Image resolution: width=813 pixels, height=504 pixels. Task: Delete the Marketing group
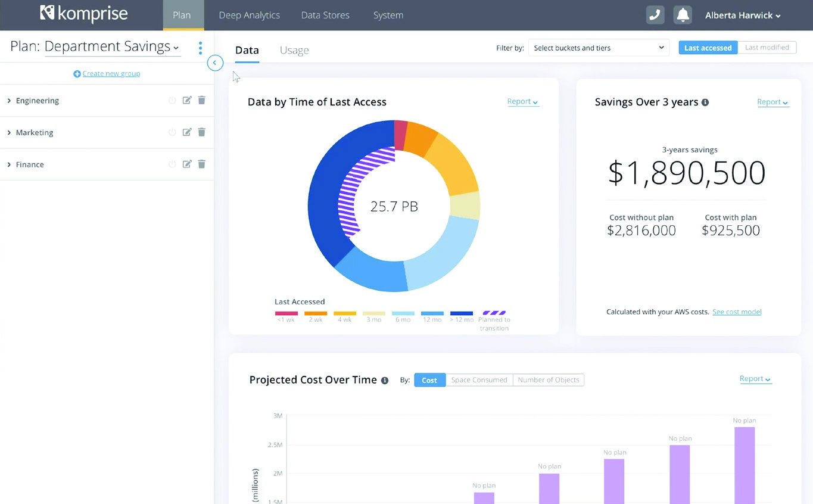[x=201, y=132]
